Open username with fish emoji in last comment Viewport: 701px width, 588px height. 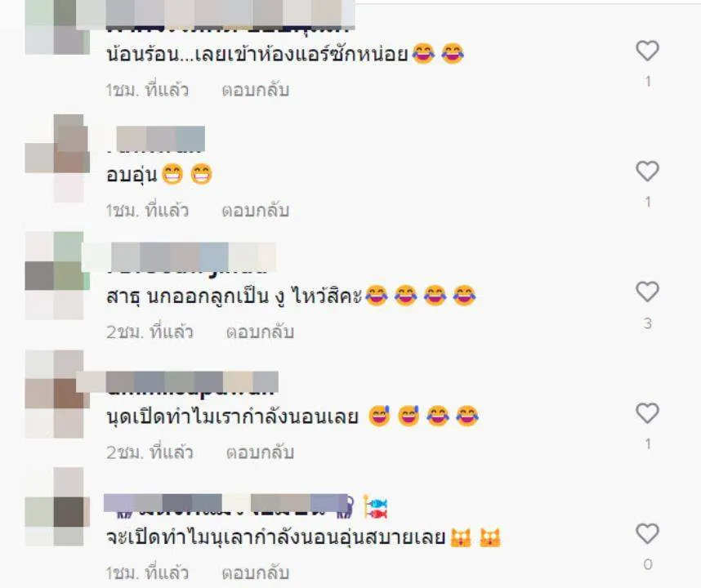(246, 506)
